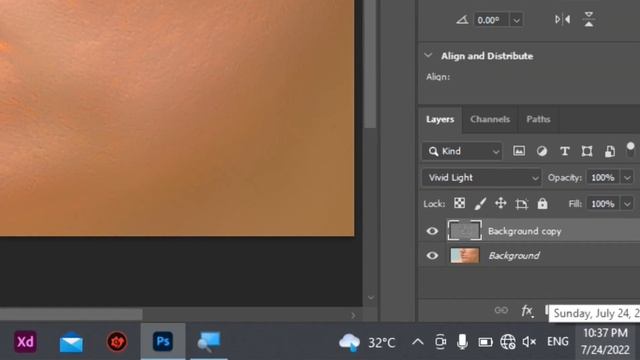Image resolution: width=640 pixels, height=360 pixels.
Task: Lock all with the padlock icon
Action: 542,203
